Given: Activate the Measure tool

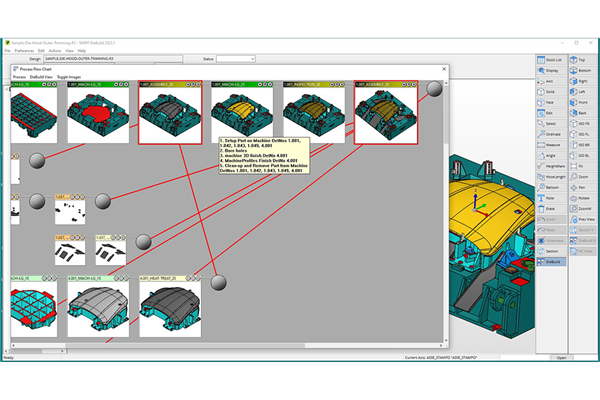Looking at the screenshot, I should pos(551,145).
